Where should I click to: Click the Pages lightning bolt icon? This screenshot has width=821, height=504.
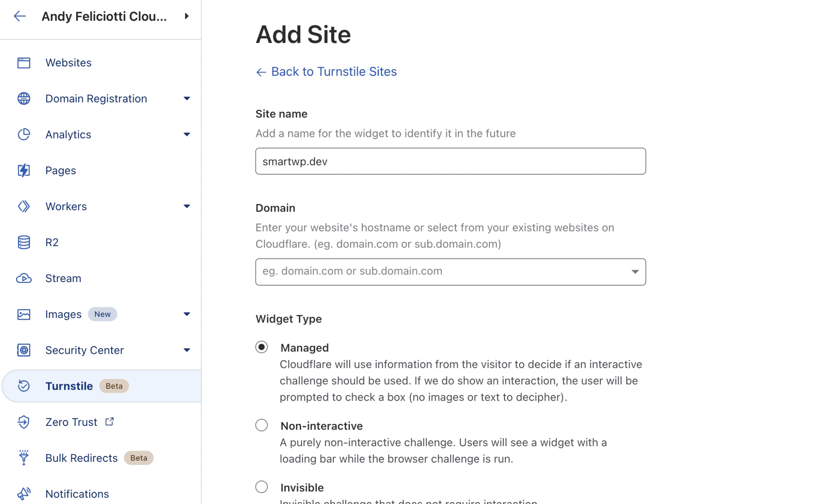click(x=24, y=170)
